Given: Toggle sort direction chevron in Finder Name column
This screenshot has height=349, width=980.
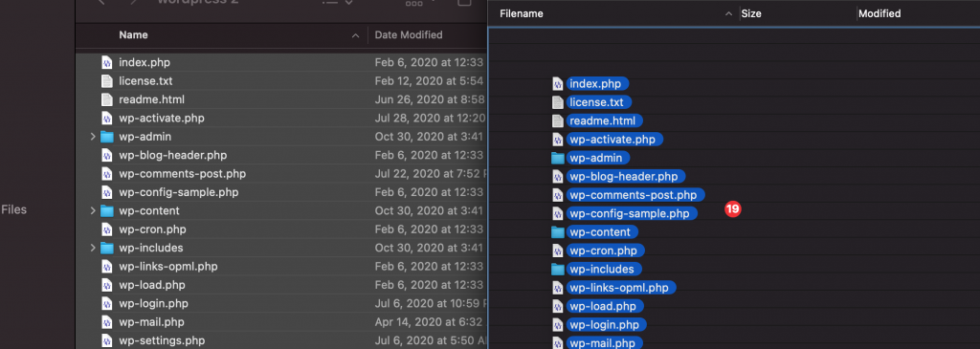Looking at the screenshot, I should click(355, 35).
